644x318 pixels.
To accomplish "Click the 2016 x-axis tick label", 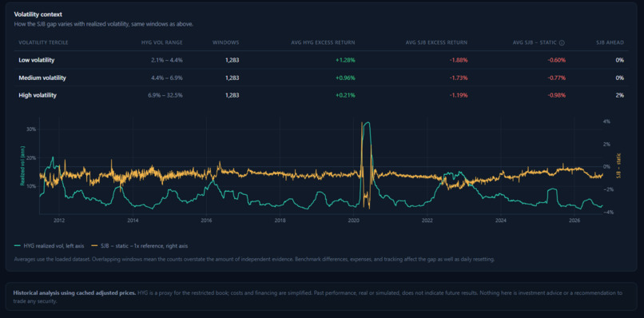I will 206,221.
